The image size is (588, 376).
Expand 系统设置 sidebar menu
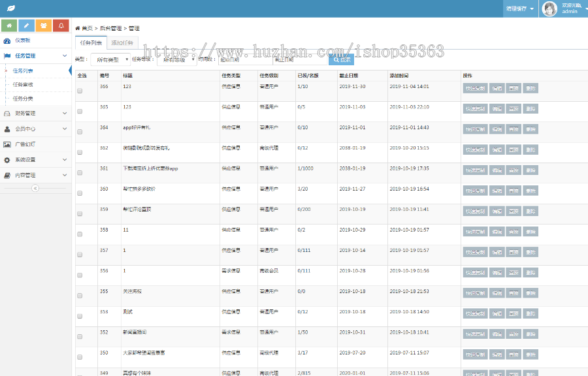35,160
